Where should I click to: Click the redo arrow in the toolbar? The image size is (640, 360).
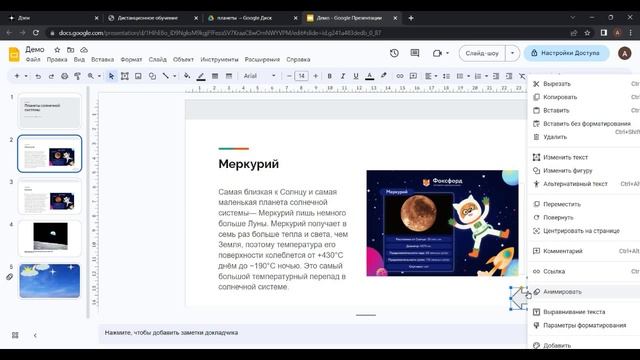pos(51,76)
